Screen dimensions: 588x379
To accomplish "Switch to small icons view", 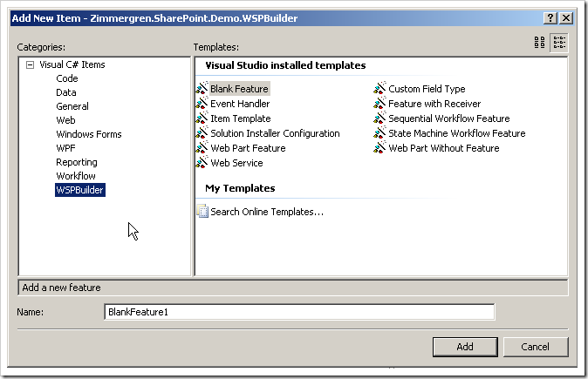I will pyautogui.click(x=558, y=43).
